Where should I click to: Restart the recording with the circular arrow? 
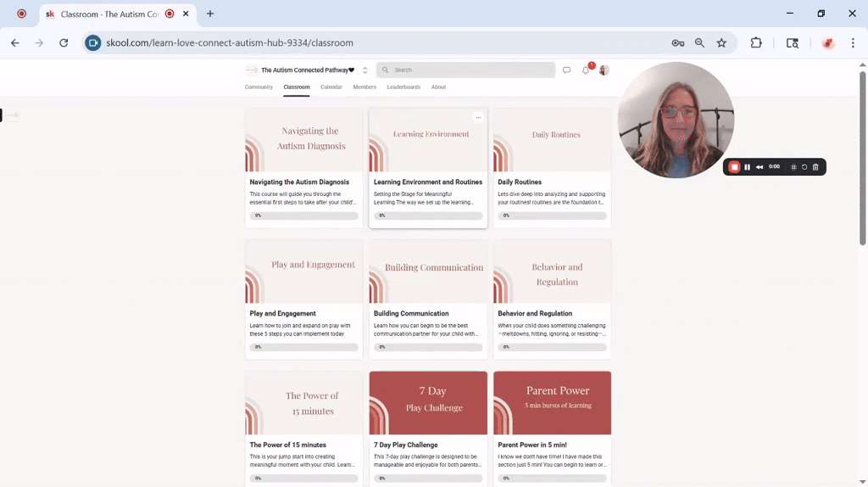pyautogui.click(x=804, y=167)
